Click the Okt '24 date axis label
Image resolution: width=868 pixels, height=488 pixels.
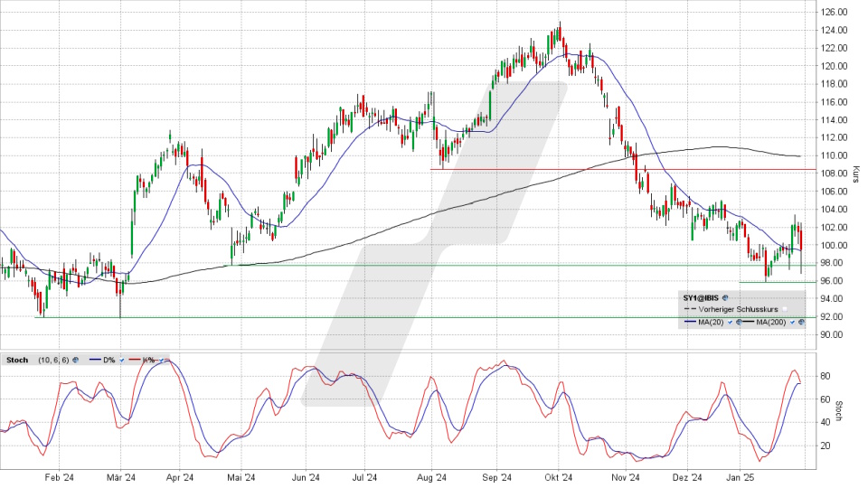(x=558, y=477)
